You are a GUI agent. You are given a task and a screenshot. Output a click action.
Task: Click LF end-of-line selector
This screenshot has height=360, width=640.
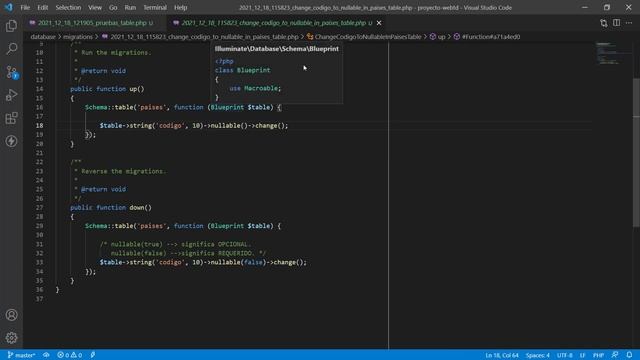pyautogui.click(x=582, y=355)
